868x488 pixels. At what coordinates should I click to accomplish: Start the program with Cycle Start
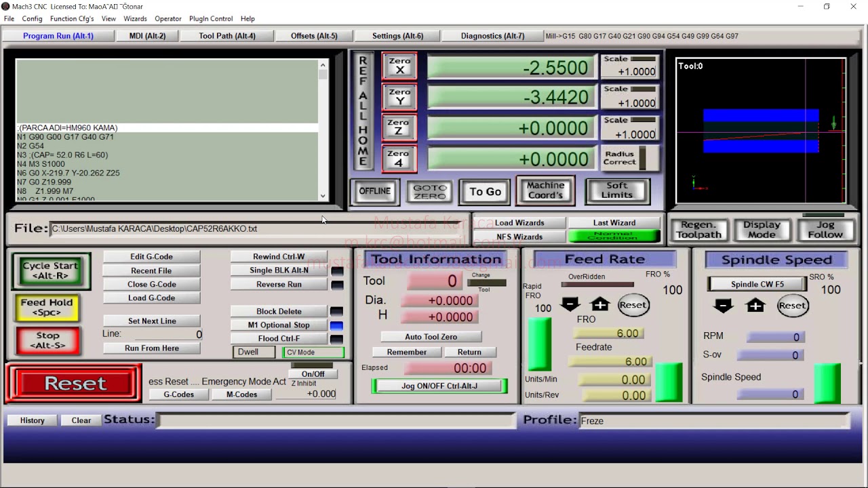coord(51,271)
